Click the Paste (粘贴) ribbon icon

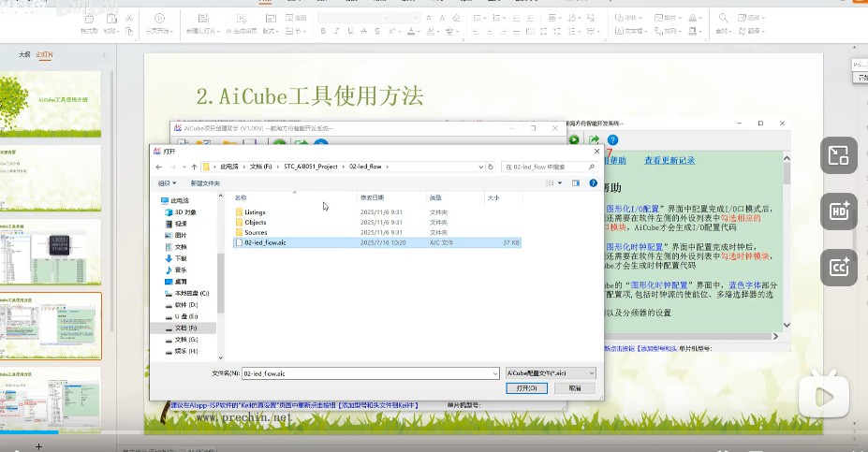(x=111, y=24)
